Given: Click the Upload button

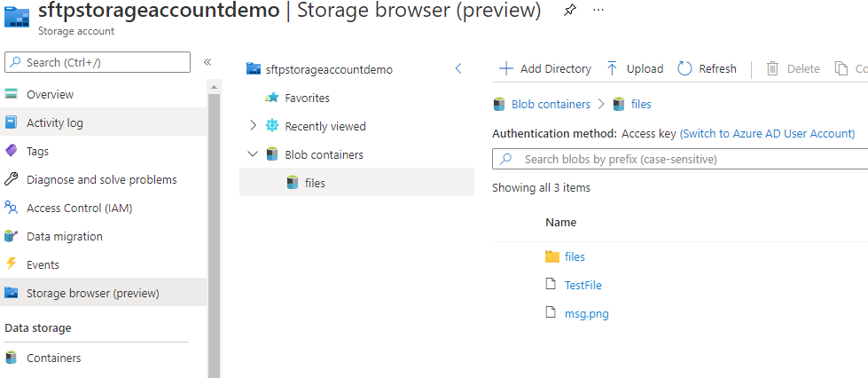Looking at the screenshot, I should coord(635,68).
